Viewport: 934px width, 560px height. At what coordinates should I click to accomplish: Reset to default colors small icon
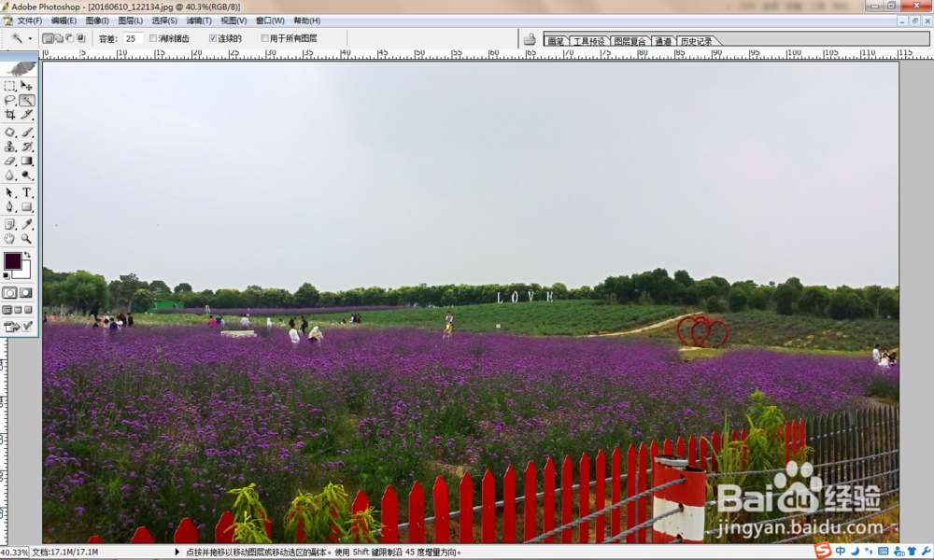(7, 276)
